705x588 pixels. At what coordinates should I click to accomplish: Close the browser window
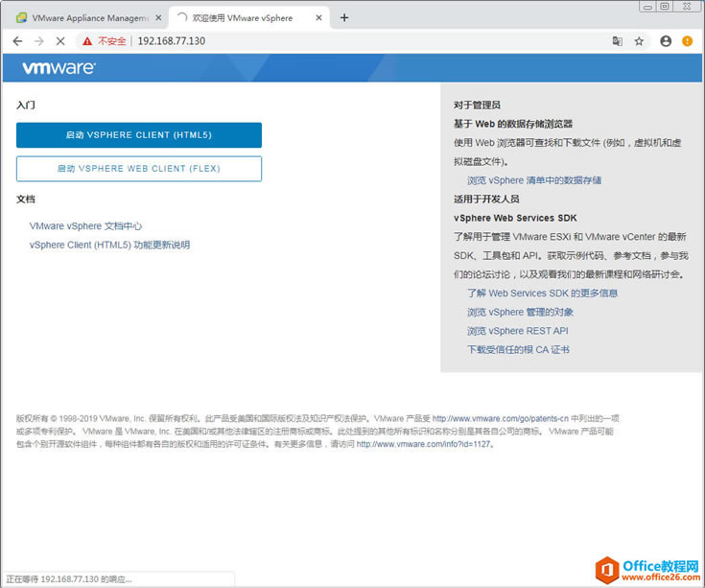pos(687,7)
